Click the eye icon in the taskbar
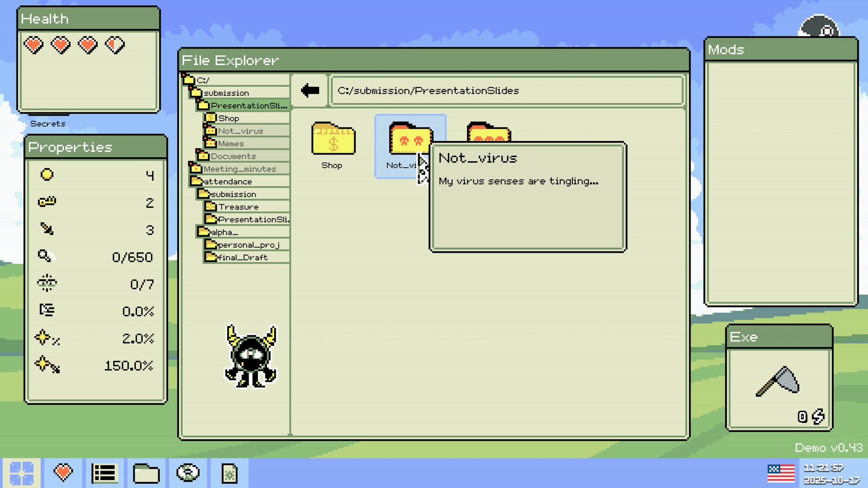Image resolution: width=868 pixels, height=488 pixels. pyautogui.click(x=187, y=472)
